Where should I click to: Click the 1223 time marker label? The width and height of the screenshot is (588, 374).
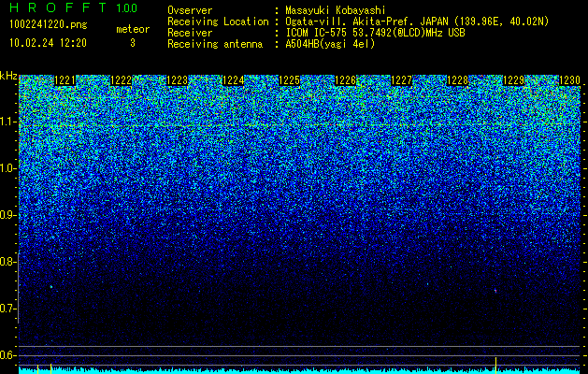tap(177, 80)
